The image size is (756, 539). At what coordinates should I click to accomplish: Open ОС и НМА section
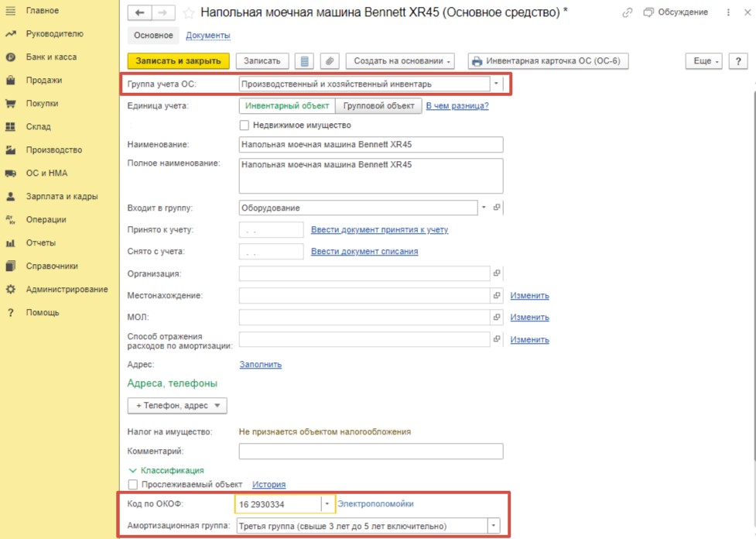point(46,173)
